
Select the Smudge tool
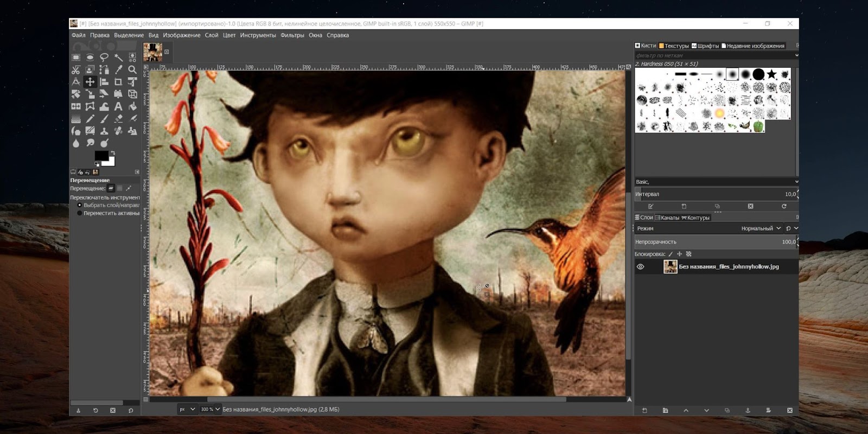pos(90,143)
